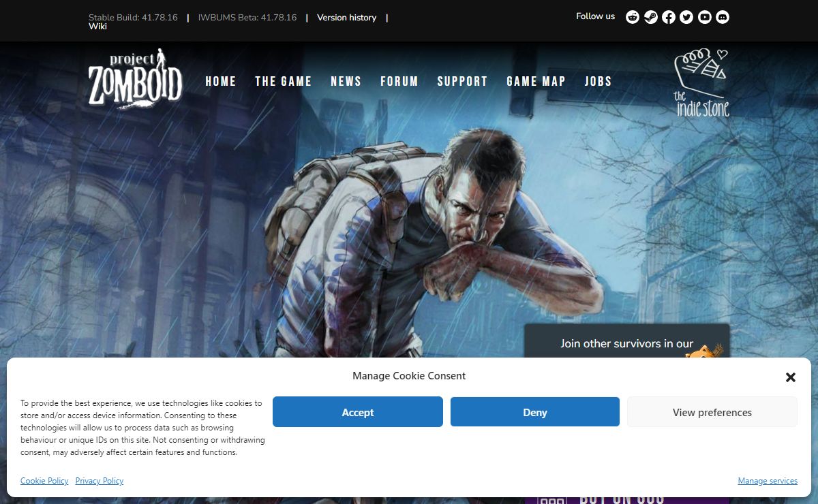The height and width of the screenshot is (504, 818).
Task: Open The Indie Stone logo
Action: (x=701, y=83)
